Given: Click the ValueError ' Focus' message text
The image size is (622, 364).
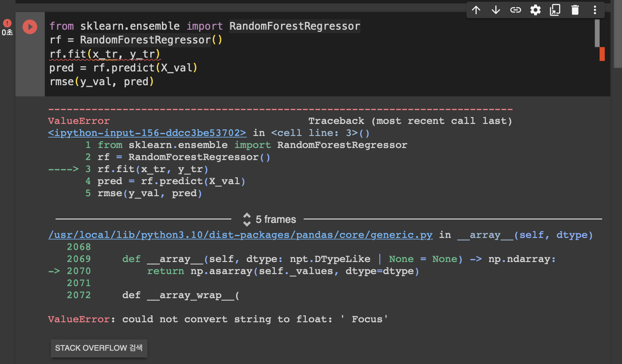Looking at the screenshot, I should coord(218,319).
